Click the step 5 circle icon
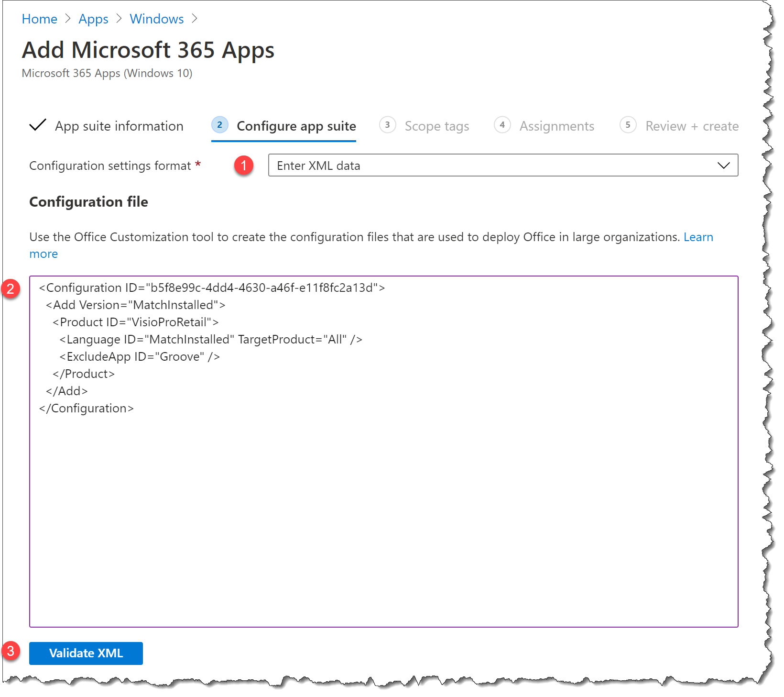Image resolution: width=784 pixels, height=697 pixels. [x=628, y=125]
